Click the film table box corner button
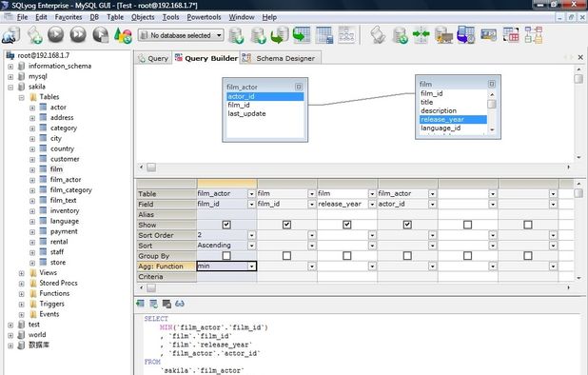This screenshot has width=588, height=375. 492,84
